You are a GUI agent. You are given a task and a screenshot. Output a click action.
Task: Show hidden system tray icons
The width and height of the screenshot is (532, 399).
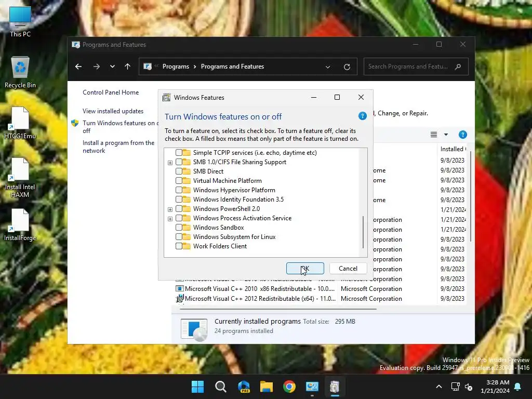click(438, 387)
